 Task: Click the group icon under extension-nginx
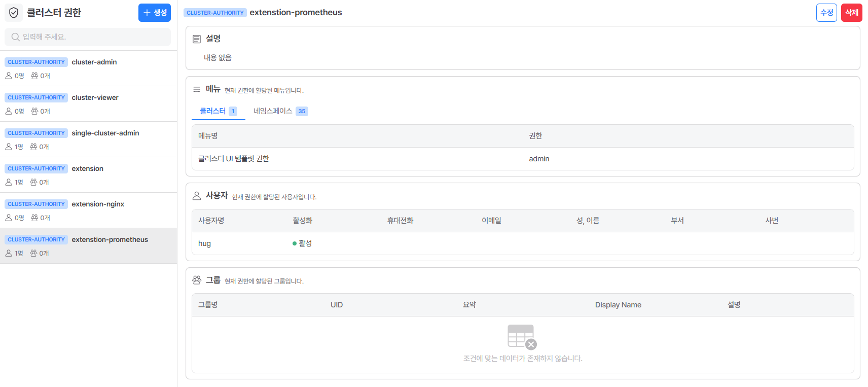click(x=34, y=218)
